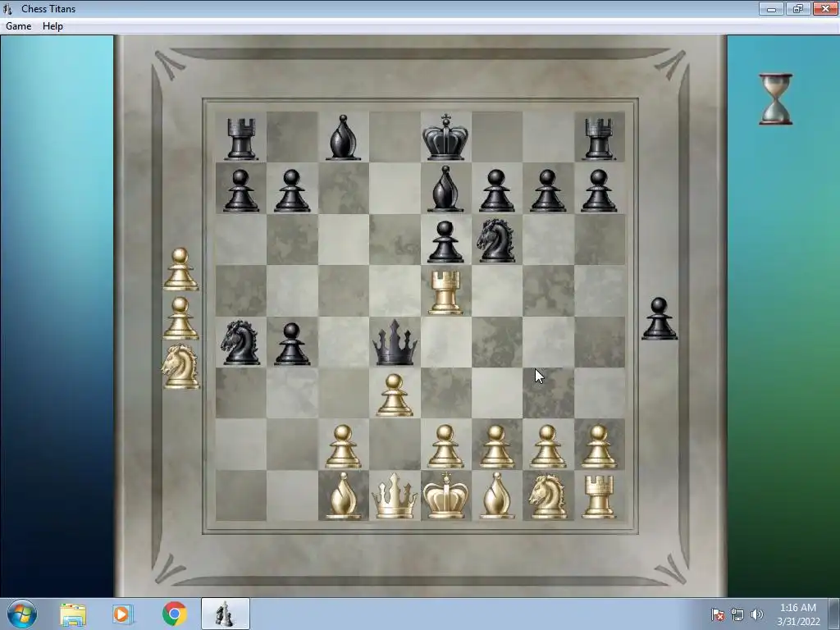Select the black pawn on h7
The width and height of the screenshot is (840, 630).
click(x=599, y=190)
